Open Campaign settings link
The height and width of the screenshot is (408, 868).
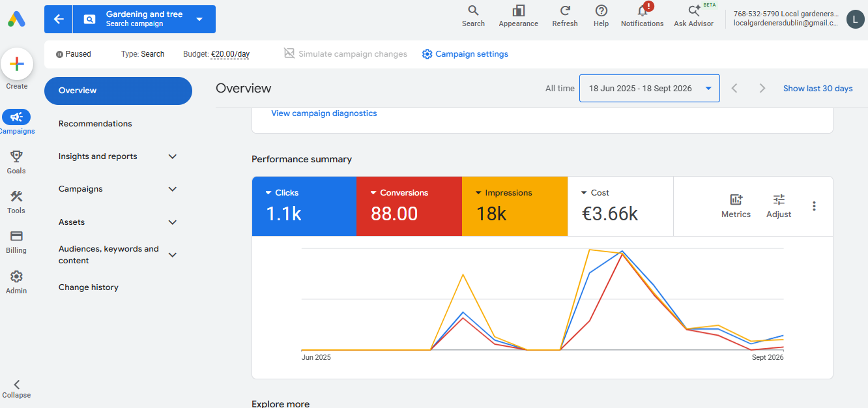(465, 54)
